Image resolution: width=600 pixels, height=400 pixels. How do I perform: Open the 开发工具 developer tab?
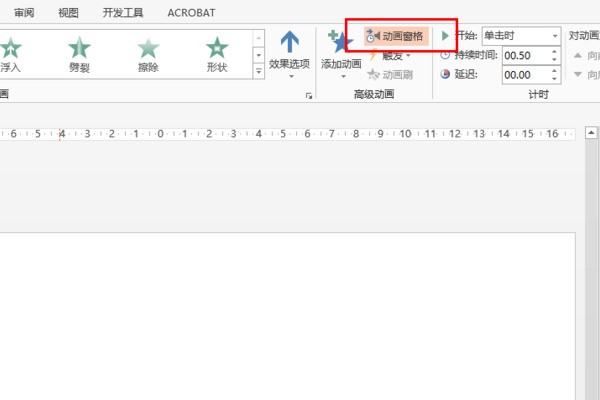point(122,12)
